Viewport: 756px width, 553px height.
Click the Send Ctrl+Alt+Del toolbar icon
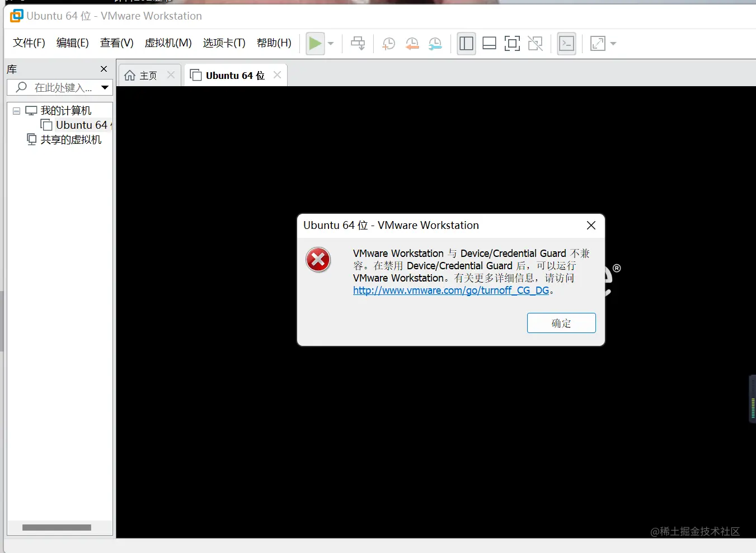pyautogui.click(x=358, y=44)
